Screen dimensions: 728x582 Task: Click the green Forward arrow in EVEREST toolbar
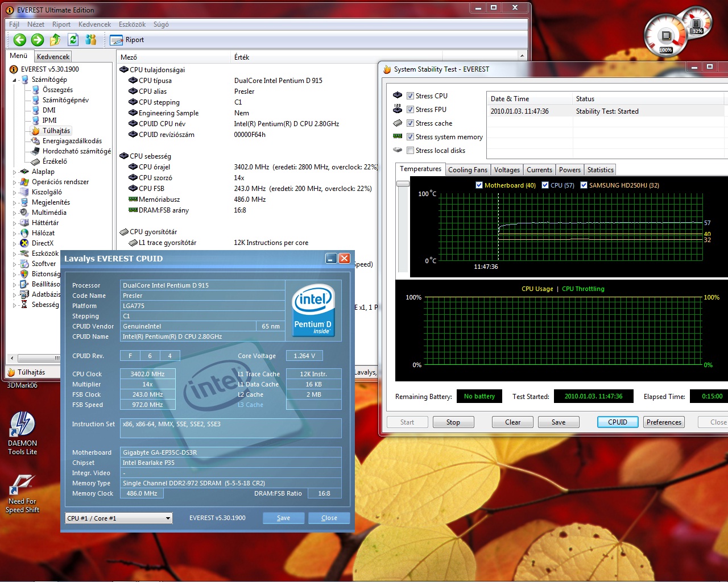point(38,40)
